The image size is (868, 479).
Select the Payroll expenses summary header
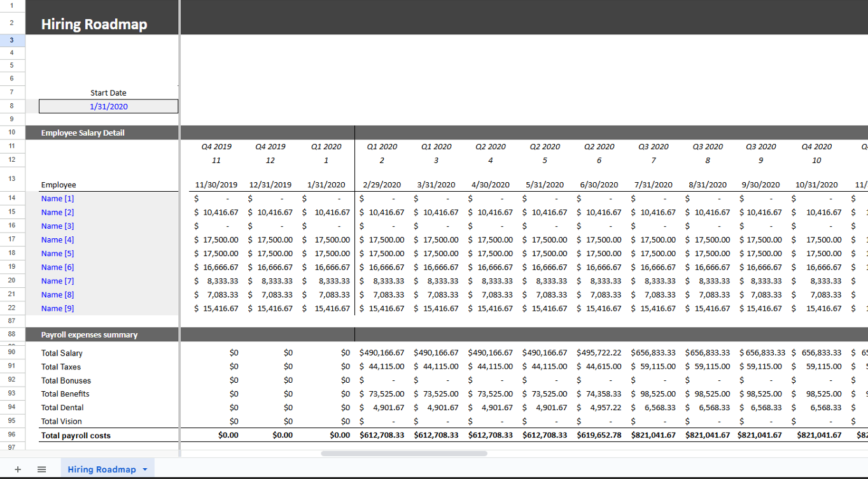[89, 335]
